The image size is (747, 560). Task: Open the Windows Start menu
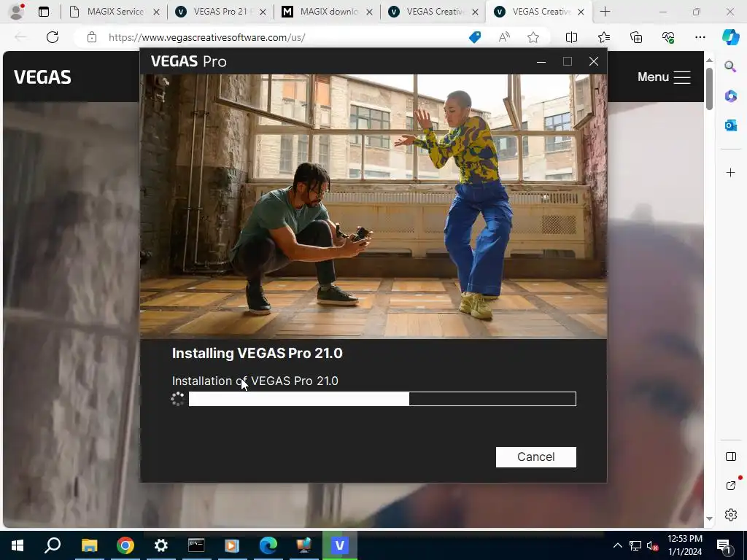click(x=18, y=545)
